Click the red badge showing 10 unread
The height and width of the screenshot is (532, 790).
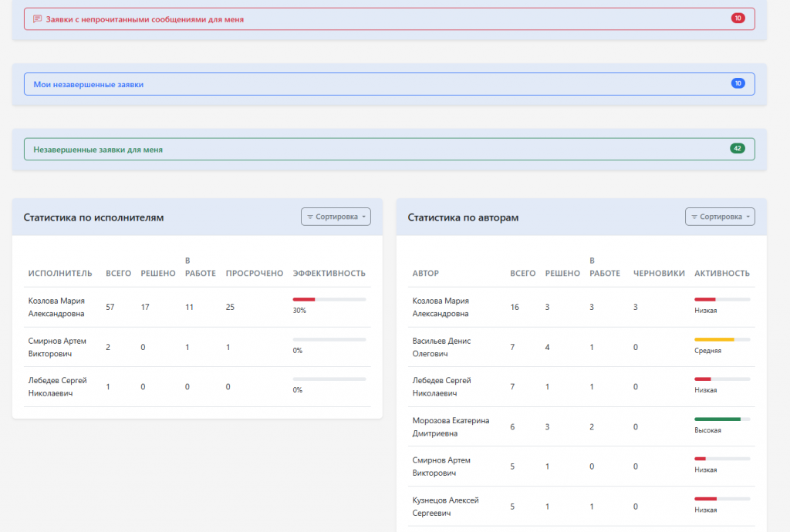tap(738, 19)
